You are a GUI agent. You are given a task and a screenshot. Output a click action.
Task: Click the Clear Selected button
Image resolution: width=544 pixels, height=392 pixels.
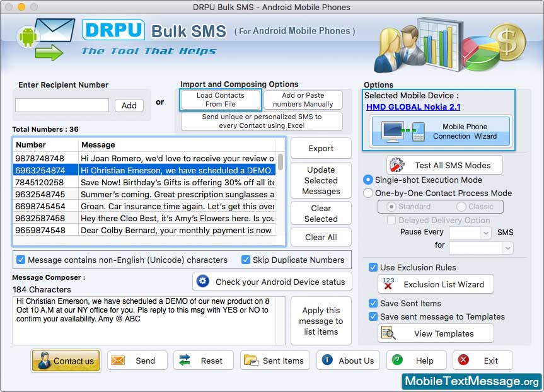[321, 214]
